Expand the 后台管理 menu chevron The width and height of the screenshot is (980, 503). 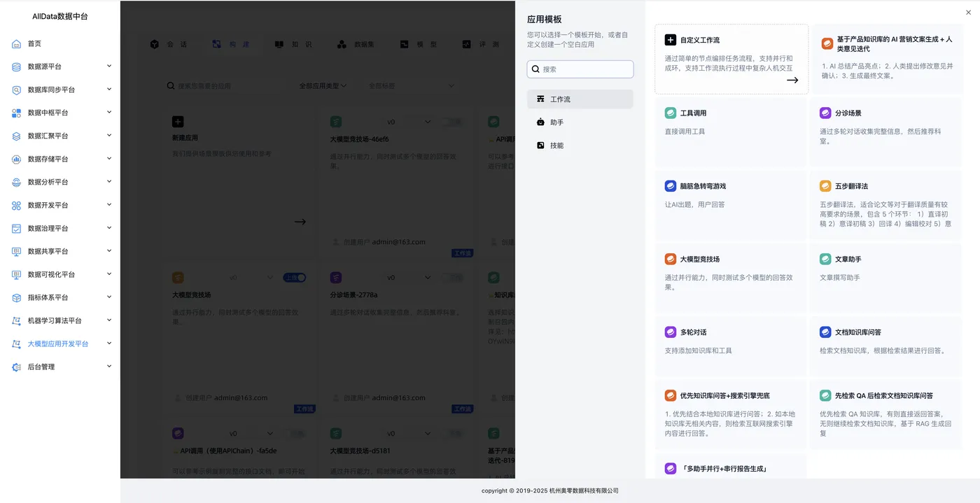(109, 366)
